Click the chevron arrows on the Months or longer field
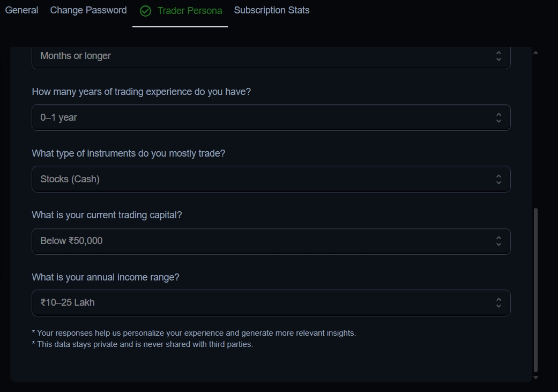The height and width of the screenshot is (392, 558). [499, 56]
